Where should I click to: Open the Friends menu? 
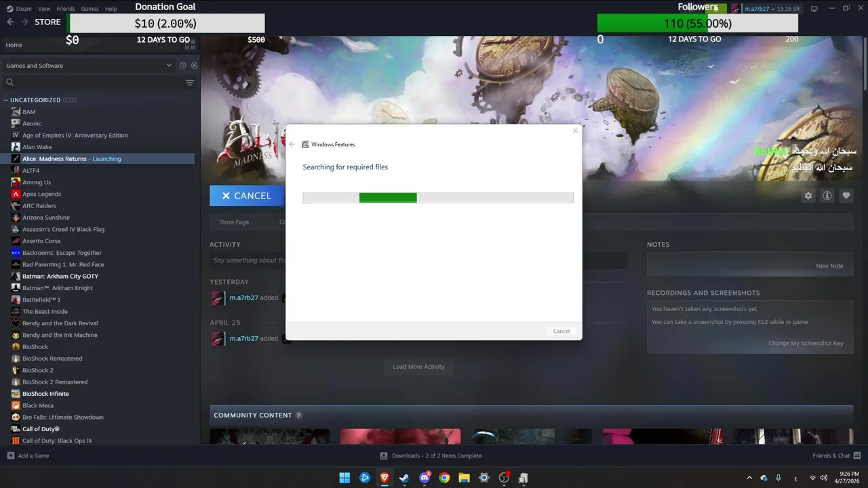coord(66,9)
